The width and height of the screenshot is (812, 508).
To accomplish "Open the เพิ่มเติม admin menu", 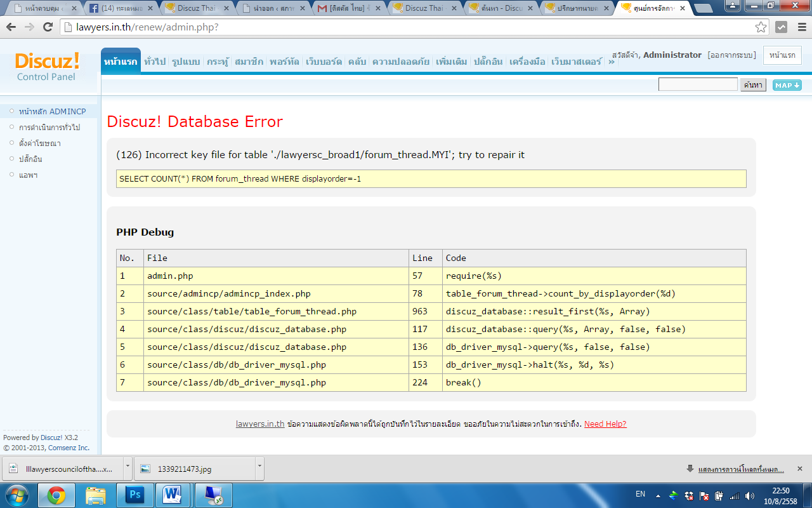I will coord(452,62).
